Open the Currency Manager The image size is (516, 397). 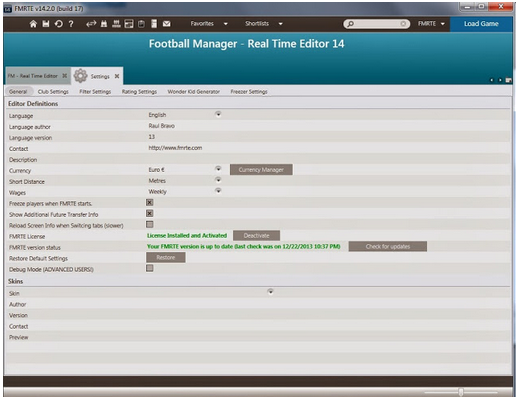tap(261, 170)
